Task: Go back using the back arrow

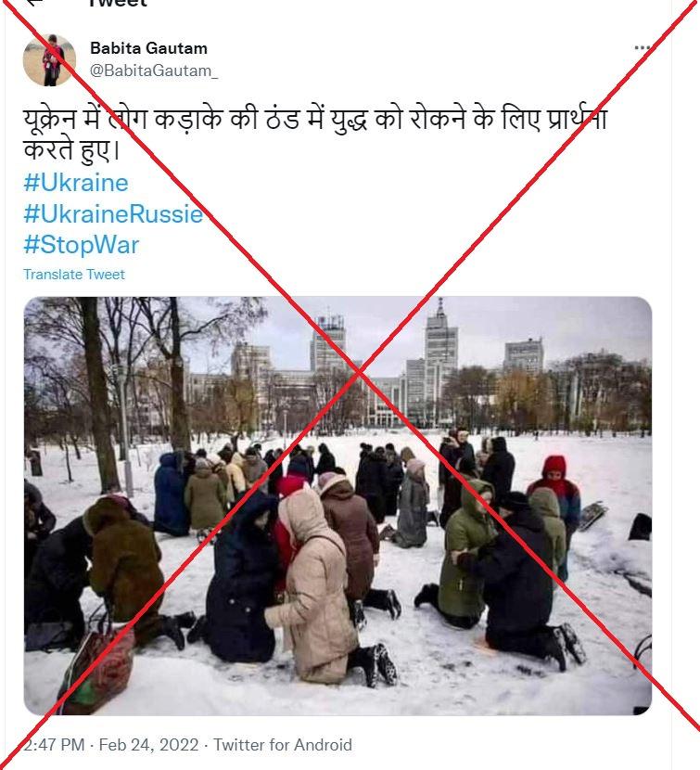Action: (34, 3)
